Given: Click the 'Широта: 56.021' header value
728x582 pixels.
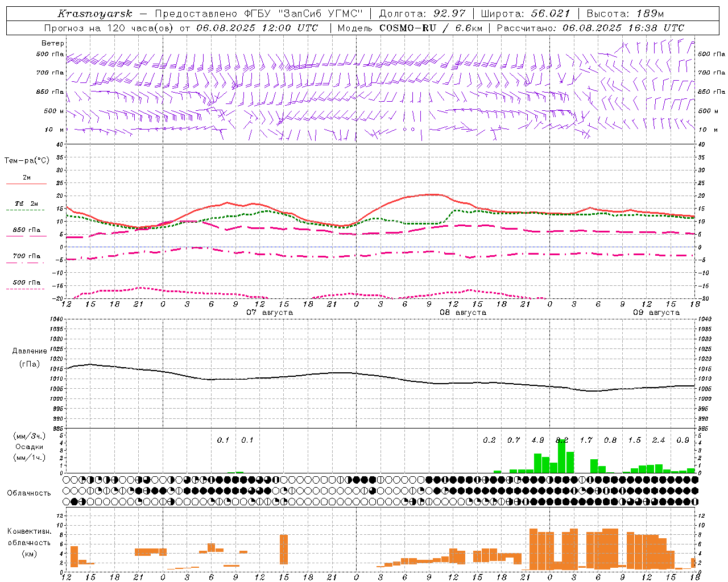Looking at the screenshot, I should coord(526,14).
